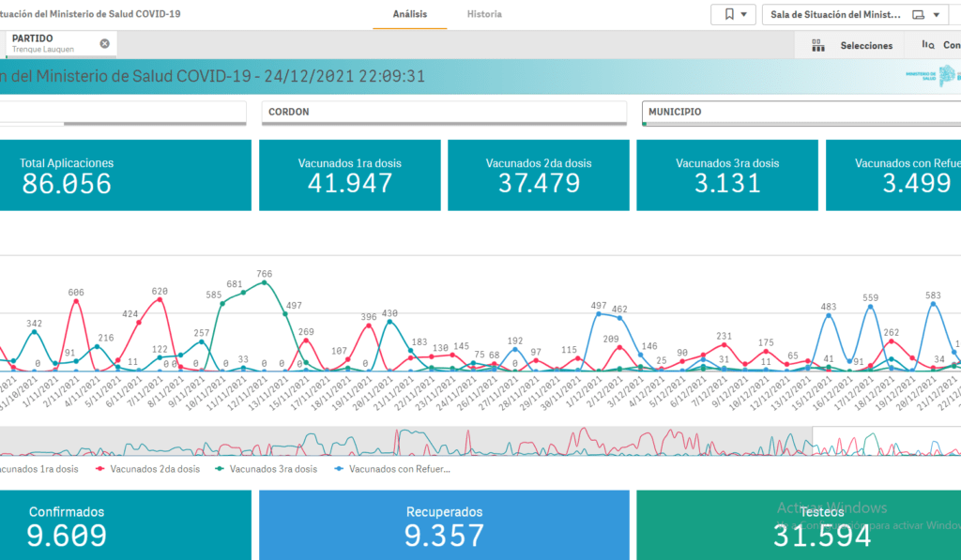961x560 pixels.
Task: Click the chart mini-range scroll selector
Action: (884, 440)
